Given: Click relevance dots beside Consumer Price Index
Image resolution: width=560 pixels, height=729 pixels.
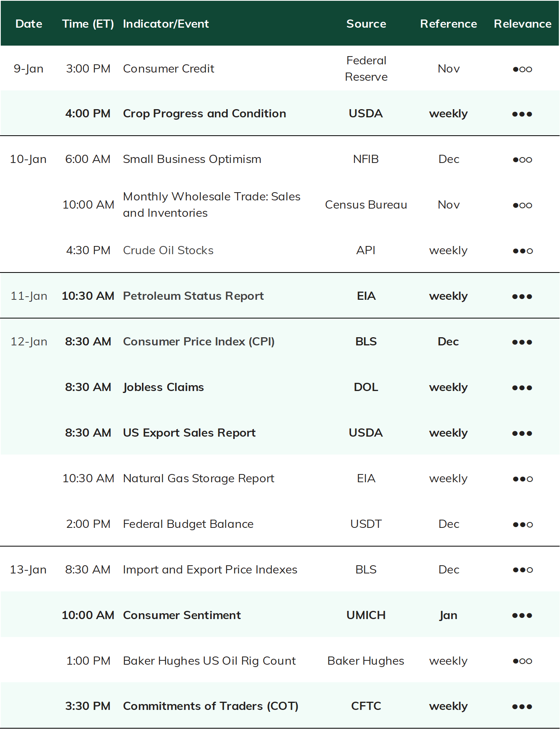Looking at the screenshot, I should (522, 342).
